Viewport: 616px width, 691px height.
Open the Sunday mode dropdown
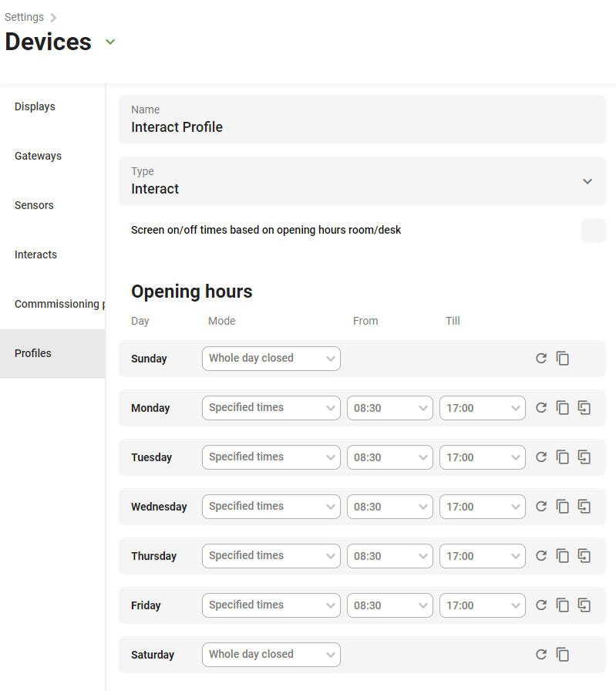pos(271,359)
